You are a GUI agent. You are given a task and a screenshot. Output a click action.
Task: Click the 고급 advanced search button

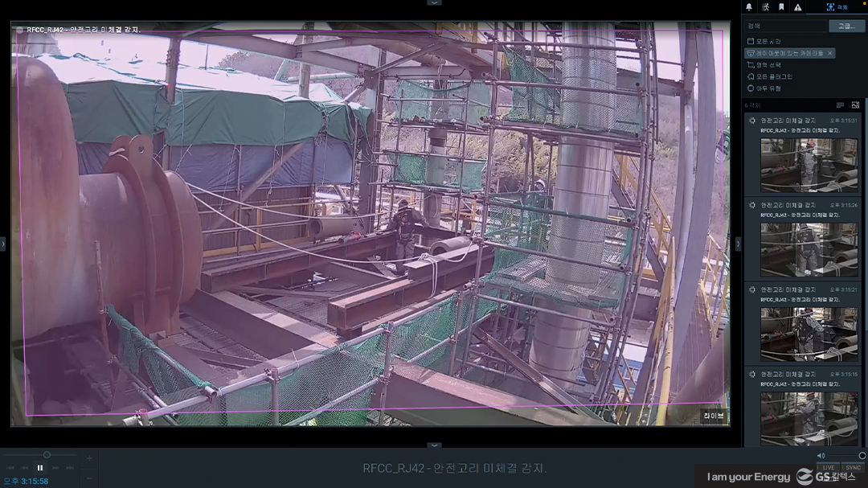click(x=846, y=26)
